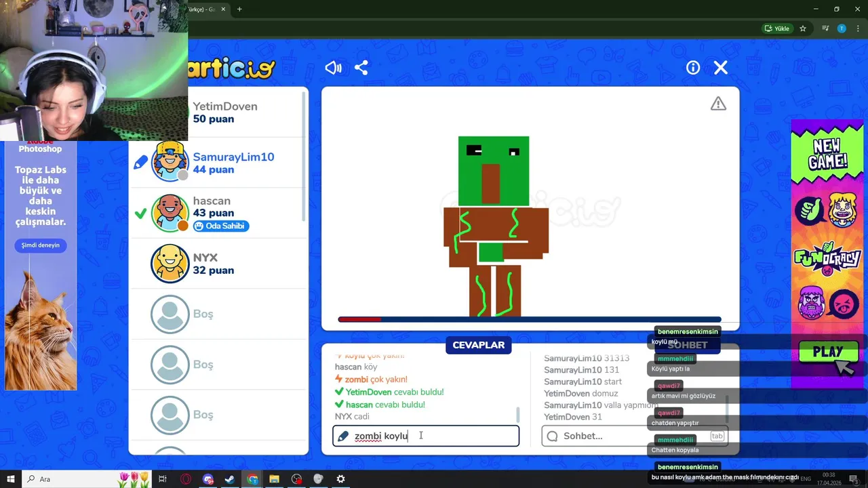The image size is (868, 488).
Task: Click the red round timer progress bar
Action: 359,319
